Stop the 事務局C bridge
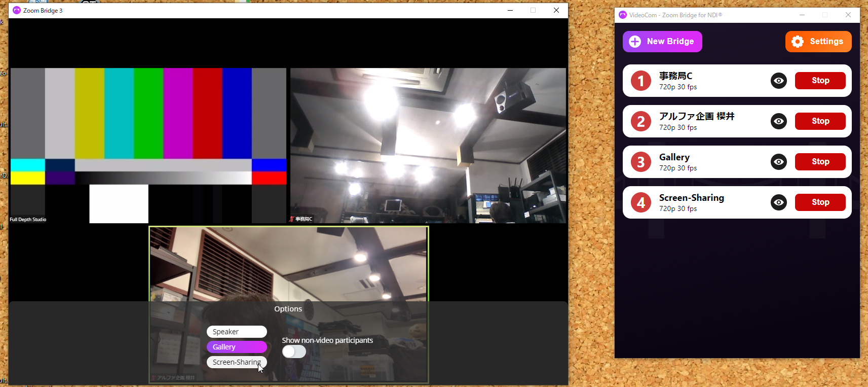Image resolution: width=868 pixels, height=387 pixels. point(820,81)
